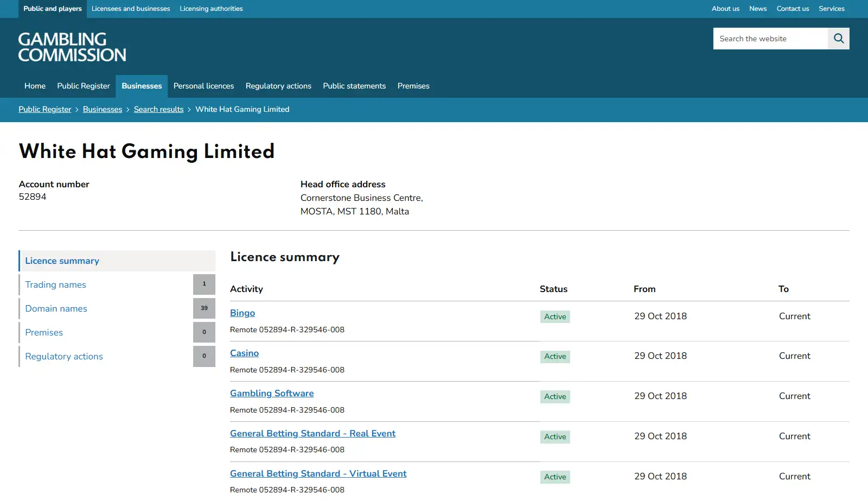
Task: Click the Gambling Commission logo
Action: click(x=72, y=47)
